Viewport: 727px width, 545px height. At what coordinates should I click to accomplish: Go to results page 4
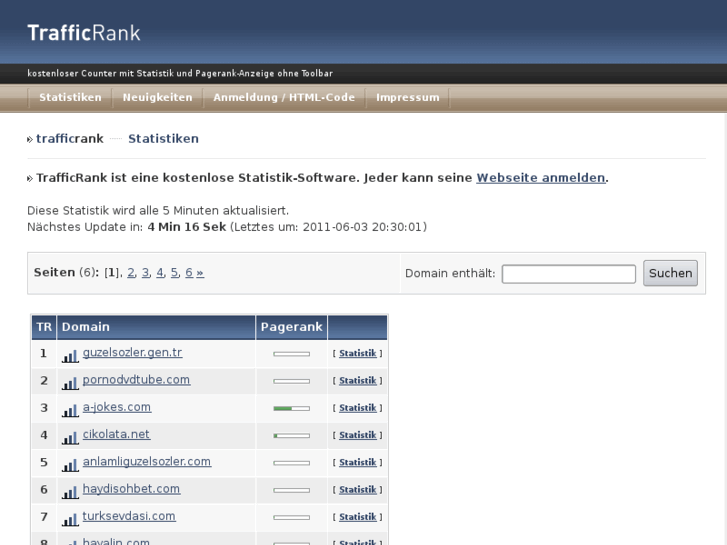pos(160,272)
